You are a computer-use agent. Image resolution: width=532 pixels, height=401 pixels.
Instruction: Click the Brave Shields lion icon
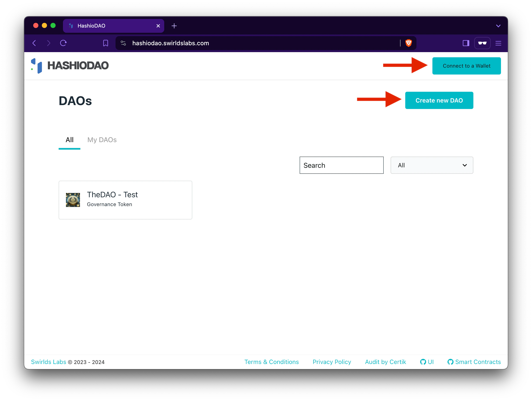tap(408, 43)
